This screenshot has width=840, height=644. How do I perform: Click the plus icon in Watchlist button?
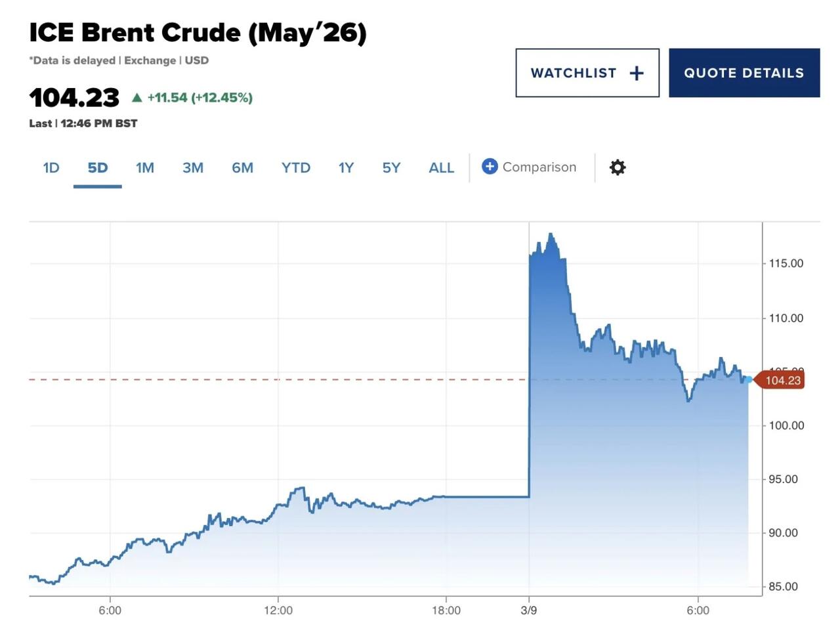(636, 73)
